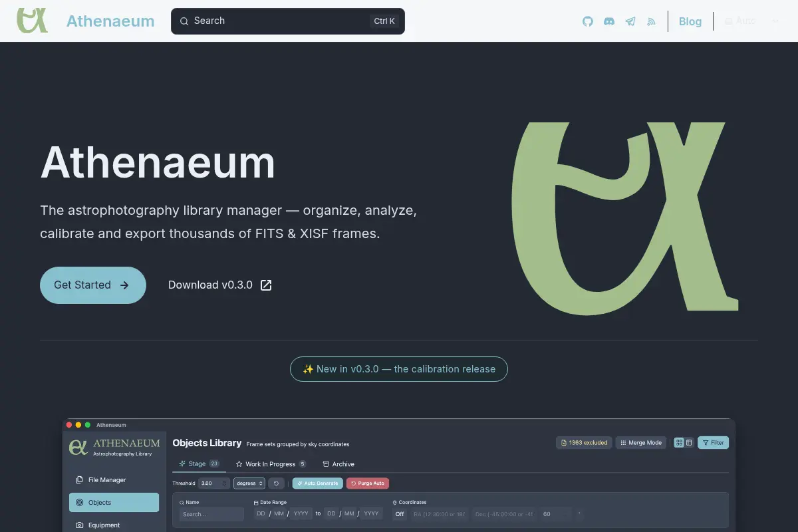Click the magnifier icon in the search bar
The width and height of the screenshot is (798, 532).
tap(184, 21)
